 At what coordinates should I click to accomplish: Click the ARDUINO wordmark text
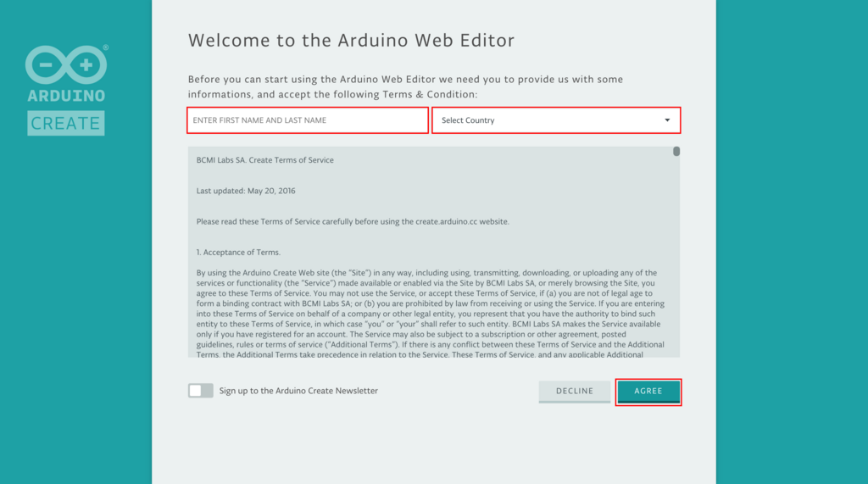[66, 96]
